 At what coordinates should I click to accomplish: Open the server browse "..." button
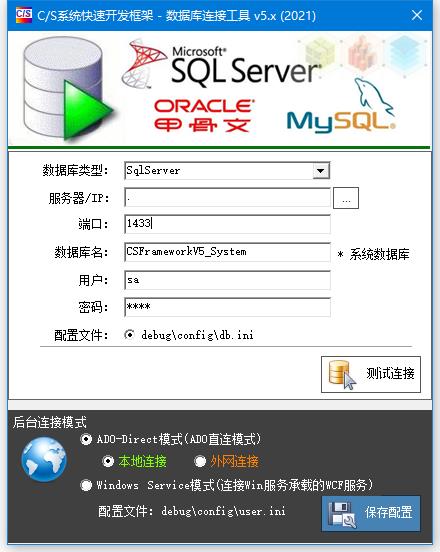tap(346, 198)
